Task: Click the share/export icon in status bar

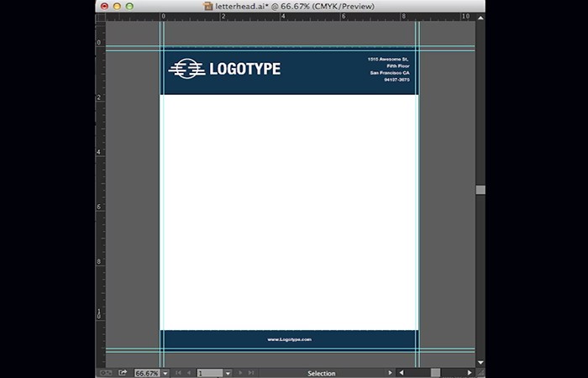Action: pos(123,373)
